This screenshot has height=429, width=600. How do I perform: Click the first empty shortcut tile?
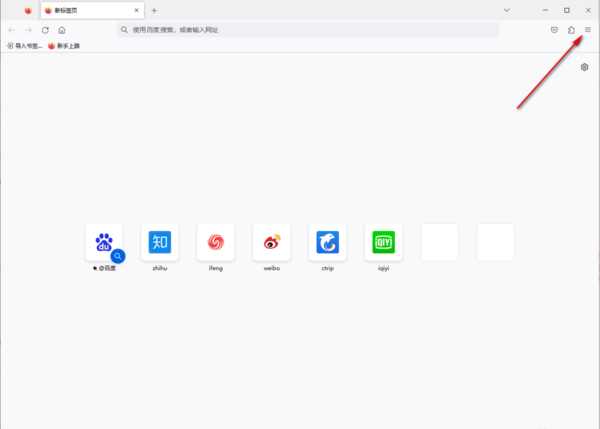440,242
